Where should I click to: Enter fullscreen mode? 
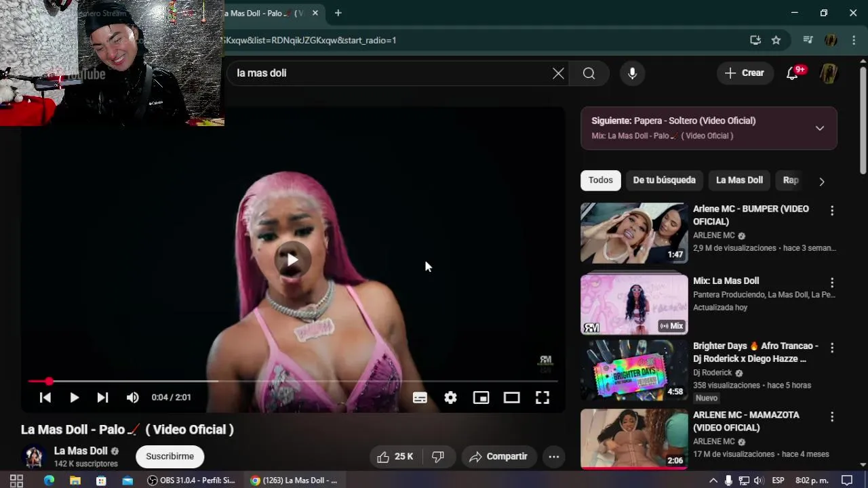point(542,398)
